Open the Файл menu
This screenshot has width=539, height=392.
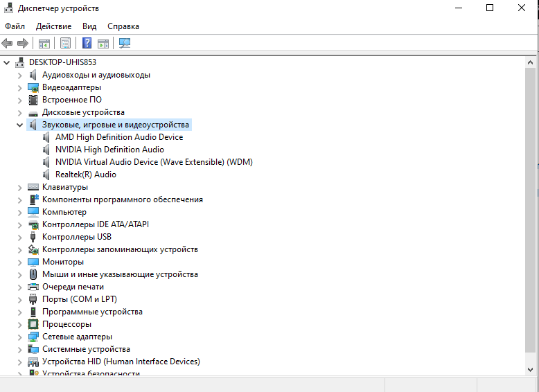pyautogui.click(x=15, y=26)
